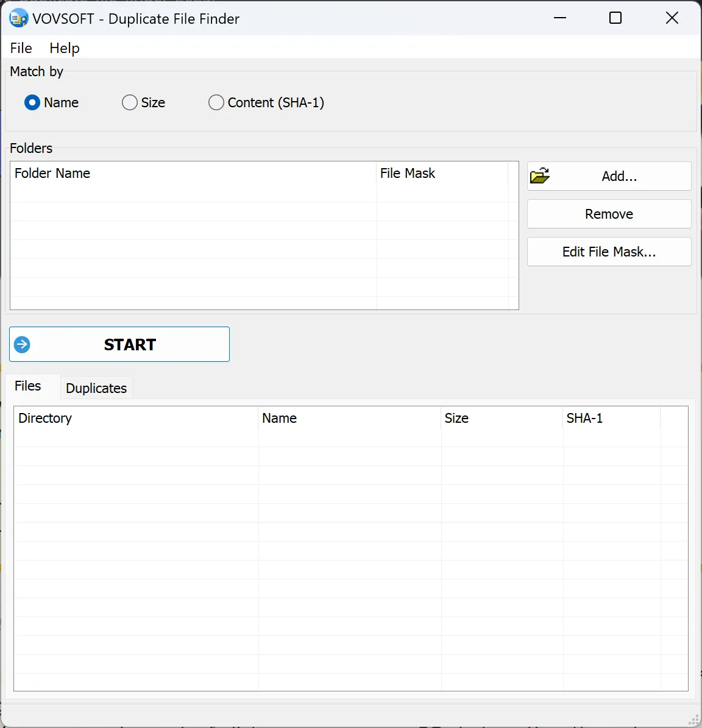702x728 pixels.
Task: Sort results by Name column header
Action: (350, 418)
